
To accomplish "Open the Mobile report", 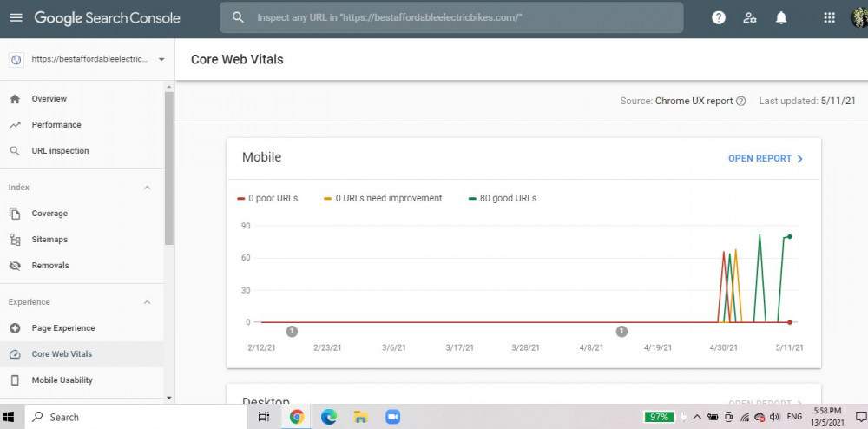I will pos(766,159).
